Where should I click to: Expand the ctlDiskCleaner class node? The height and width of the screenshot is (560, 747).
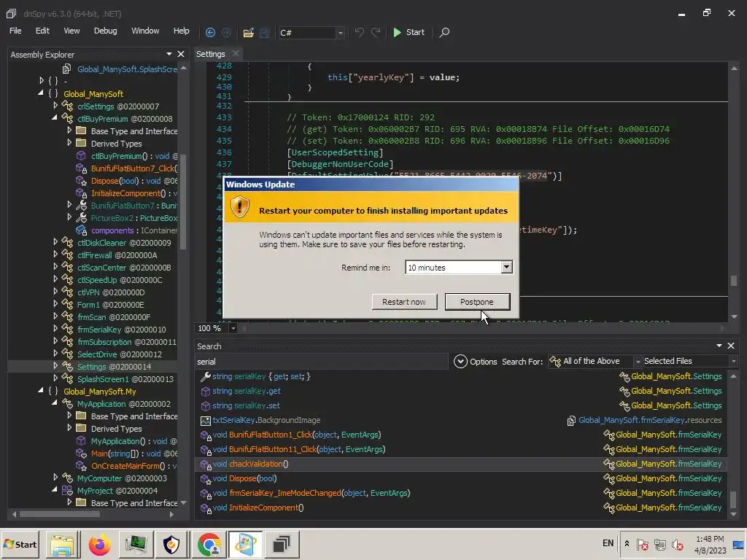[x=55, y=242]
